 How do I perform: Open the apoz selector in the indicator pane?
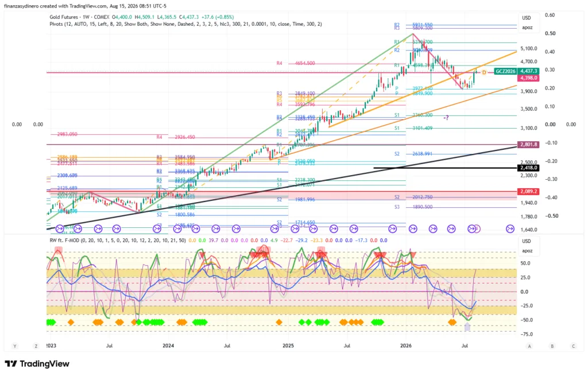[x=527, y=251]
